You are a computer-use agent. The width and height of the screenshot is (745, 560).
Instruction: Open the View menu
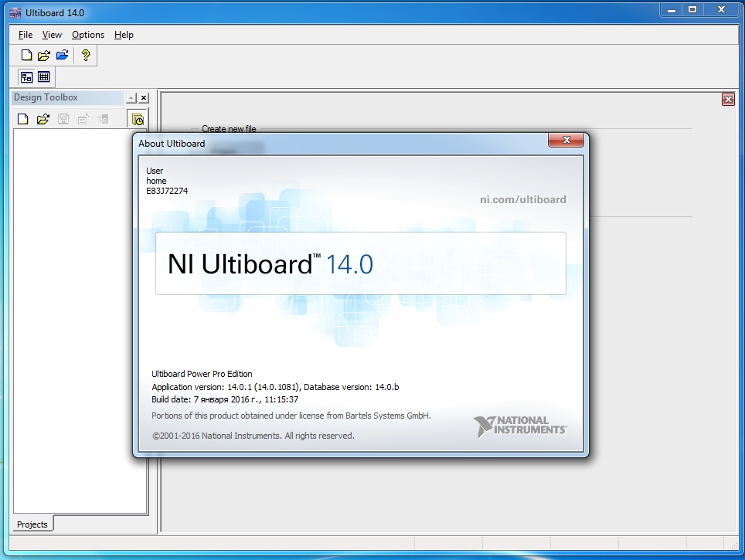coord(52,35)
